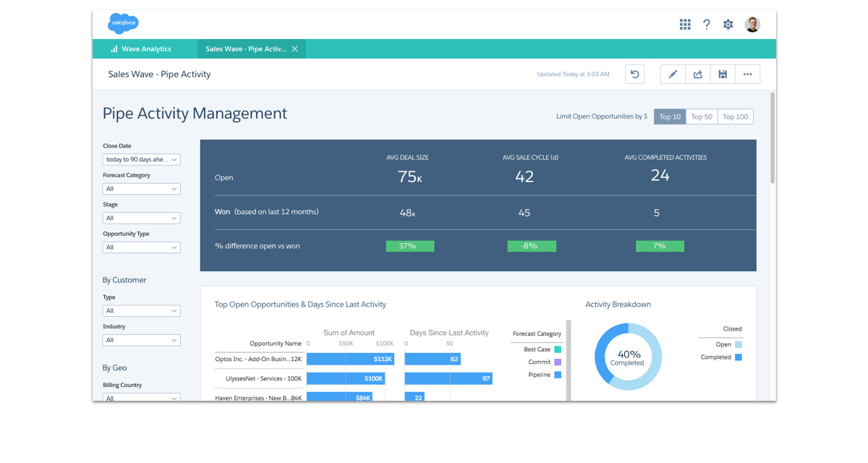
Task: Click the Best Case legend color swatch
Action: [558, 349]
